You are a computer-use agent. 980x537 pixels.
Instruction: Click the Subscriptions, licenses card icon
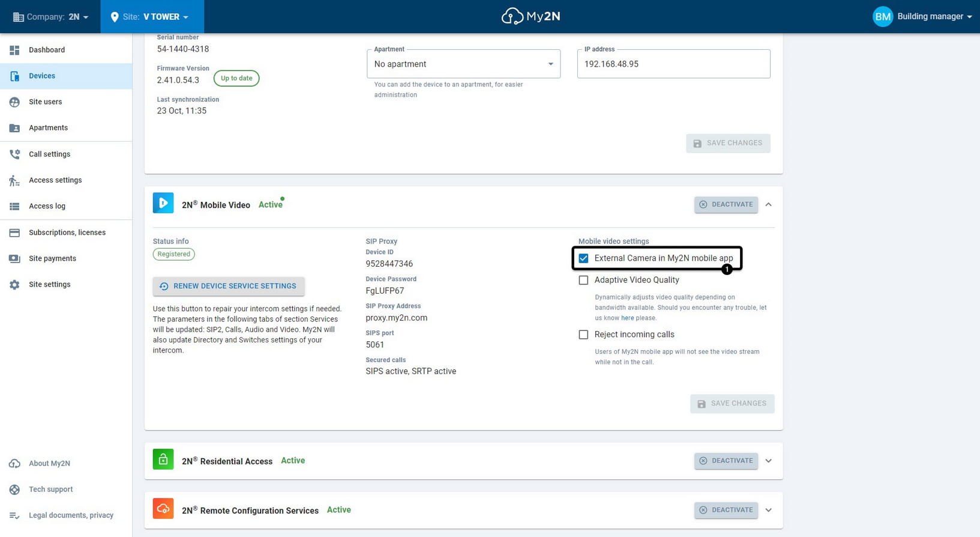(x=14, y=232)
